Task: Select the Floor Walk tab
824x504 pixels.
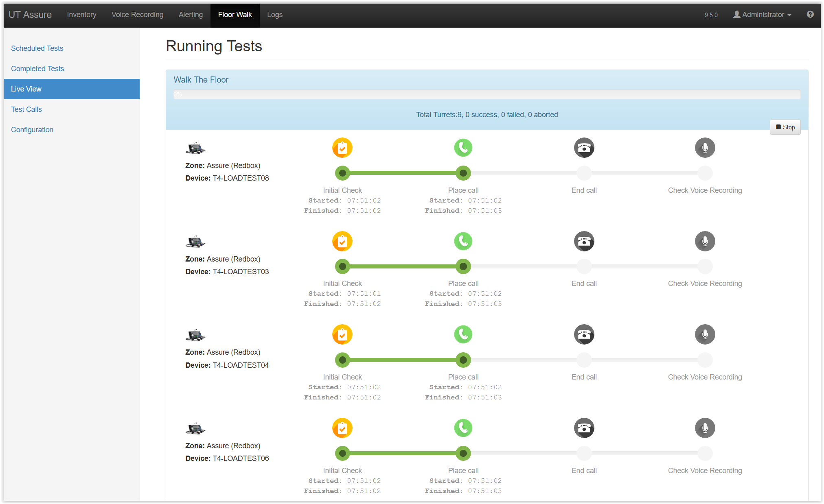Action: (x=235, y=15)
